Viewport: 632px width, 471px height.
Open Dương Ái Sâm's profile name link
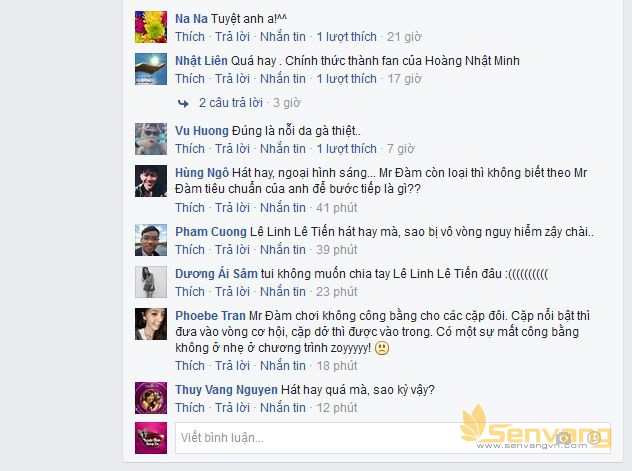(216, 274)
